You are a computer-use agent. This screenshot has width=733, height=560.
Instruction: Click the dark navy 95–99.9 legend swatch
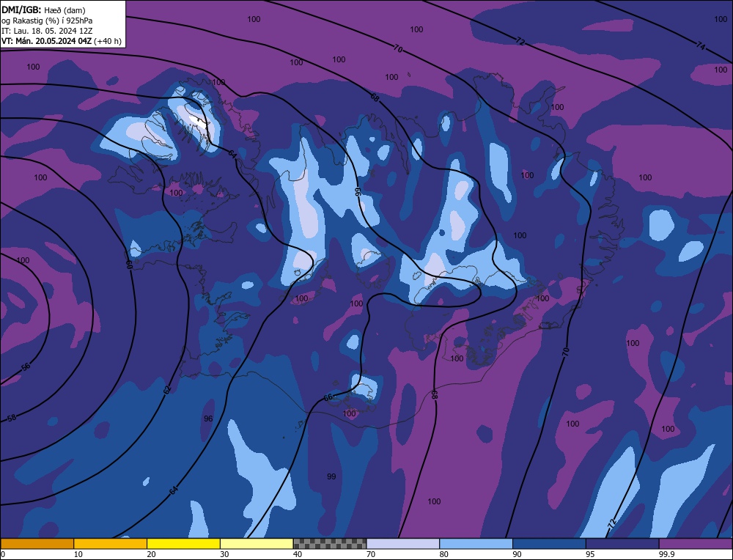tap(622, 543)
